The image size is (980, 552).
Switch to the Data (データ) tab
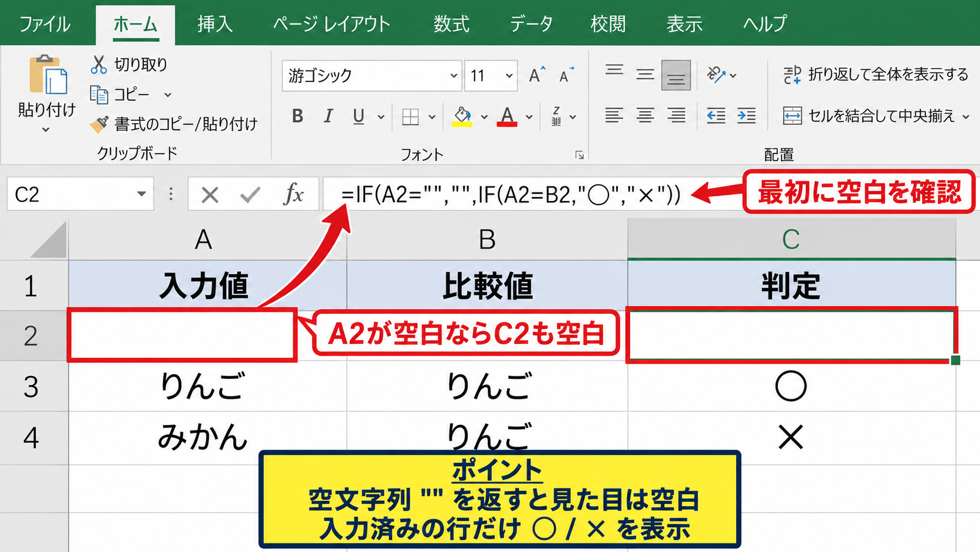pyautogui.click(x=531, y=24)
